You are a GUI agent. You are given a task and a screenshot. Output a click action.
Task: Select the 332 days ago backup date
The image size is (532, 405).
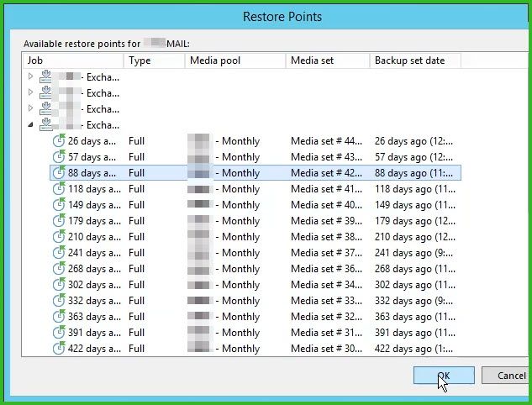point(414,301)
